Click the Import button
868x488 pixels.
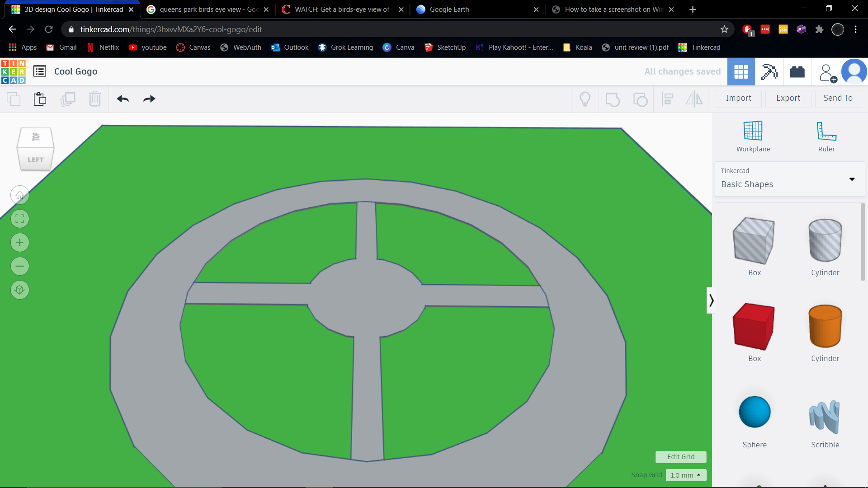[x=738, y=98]
